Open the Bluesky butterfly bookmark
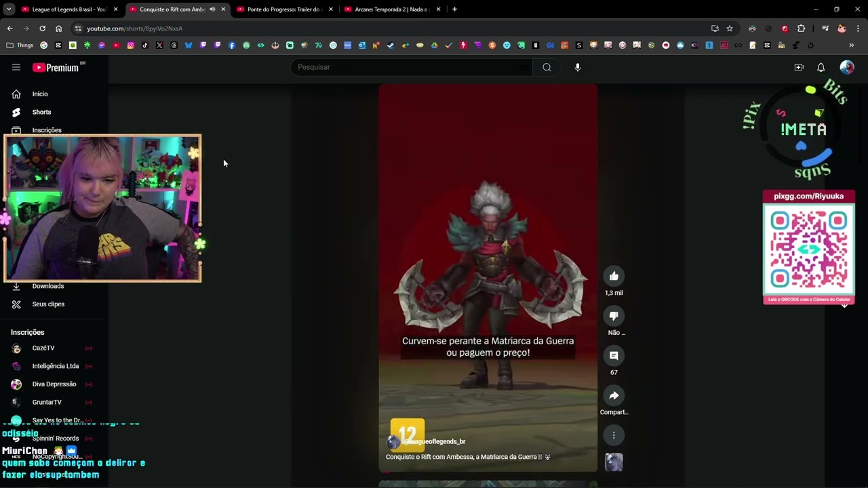Viewport: 868px width, 488px height. coord(189,45)
